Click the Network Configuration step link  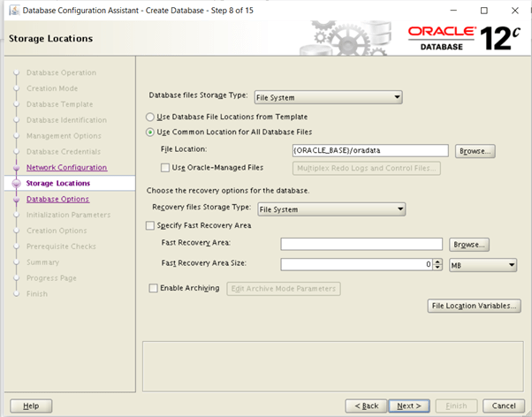pos(66,167)
